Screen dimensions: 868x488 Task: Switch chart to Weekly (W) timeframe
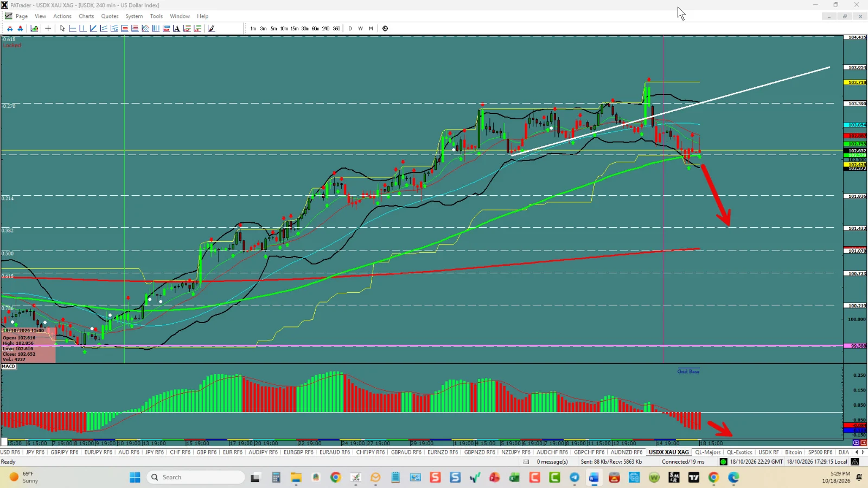[360, 28]
